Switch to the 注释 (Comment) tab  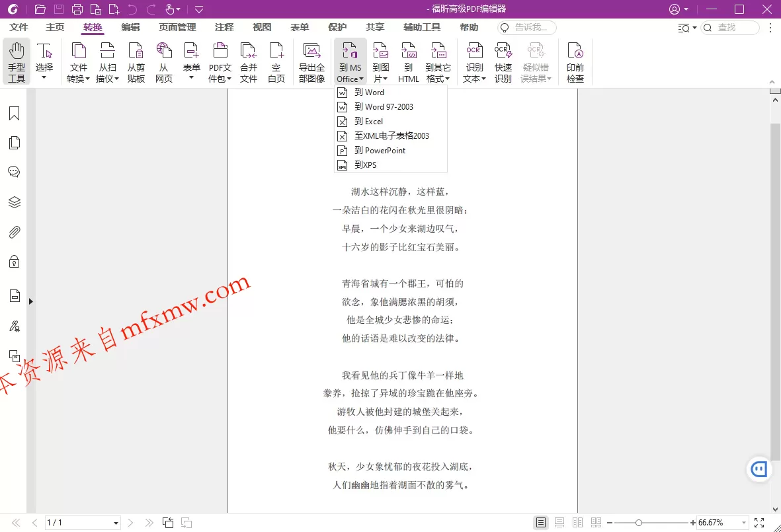tap(224, 27)
